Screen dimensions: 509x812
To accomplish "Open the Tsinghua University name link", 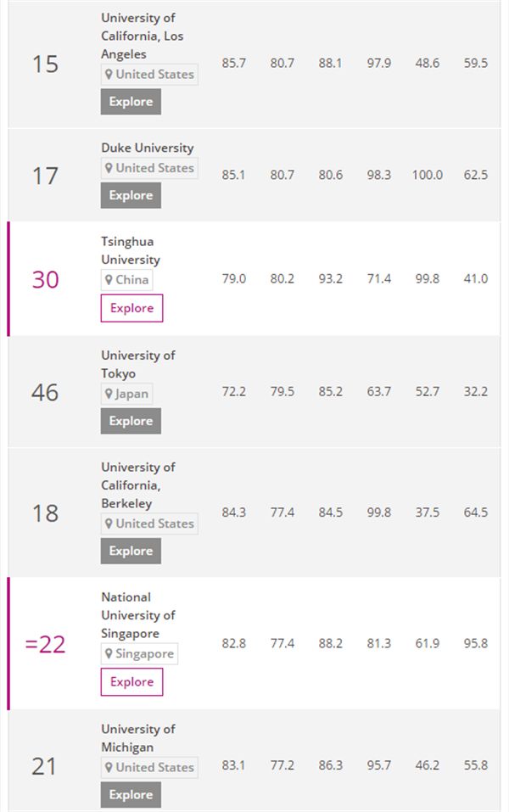I will (131, 250).
